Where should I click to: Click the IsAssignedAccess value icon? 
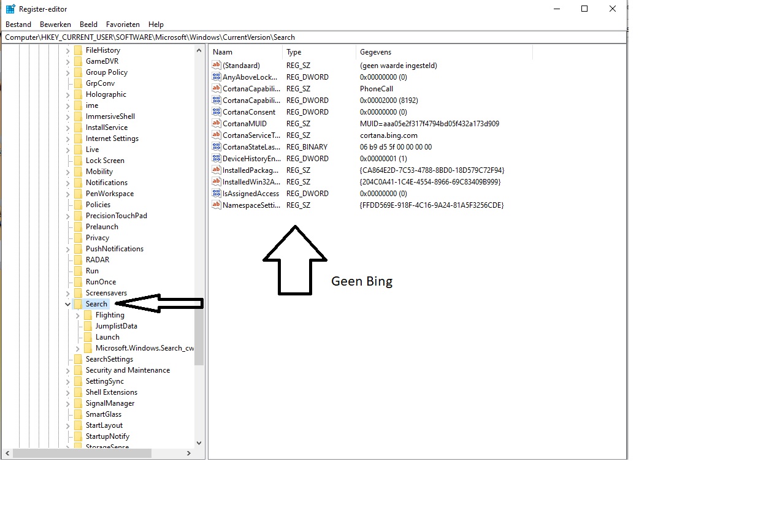point(216,194)
